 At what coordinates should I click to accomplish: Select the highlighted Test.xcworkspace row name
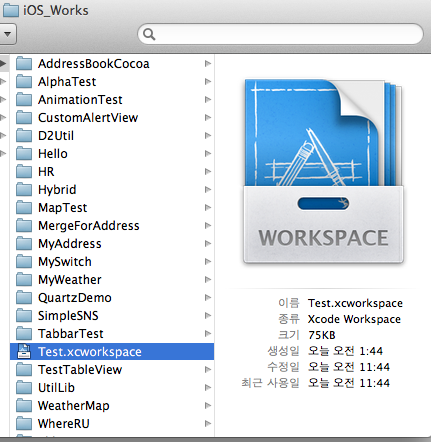coord(90,352)
